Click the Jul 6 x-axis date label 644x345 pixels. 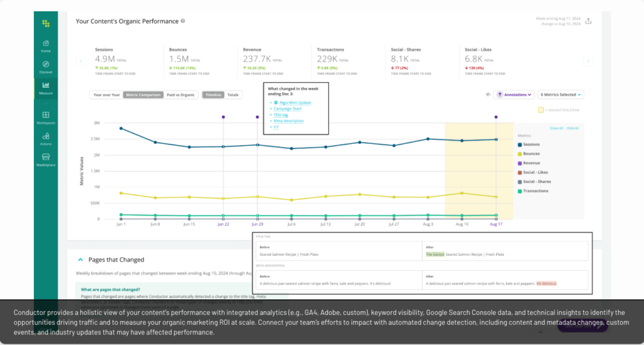pyautogui.click(x=292, y=224)
